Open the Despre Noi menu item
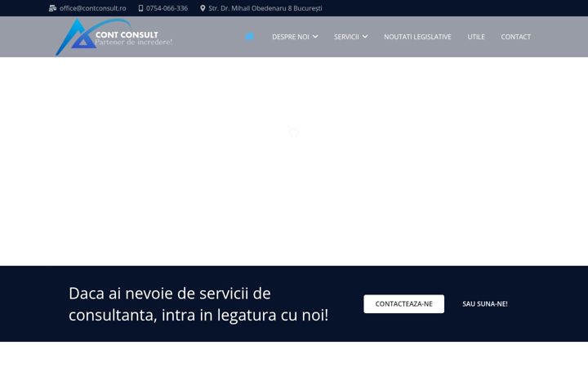This screenshot has height=368, width=588. pyautogui.click(x=291, y=37)
